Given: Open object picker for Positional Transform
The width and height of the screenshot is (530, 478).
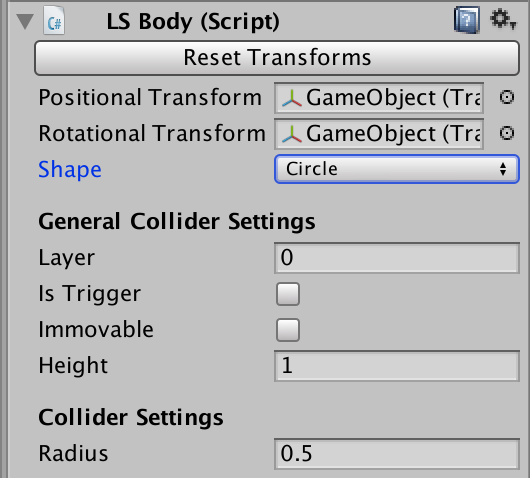Looking at the screenshot, I should 507,97.
